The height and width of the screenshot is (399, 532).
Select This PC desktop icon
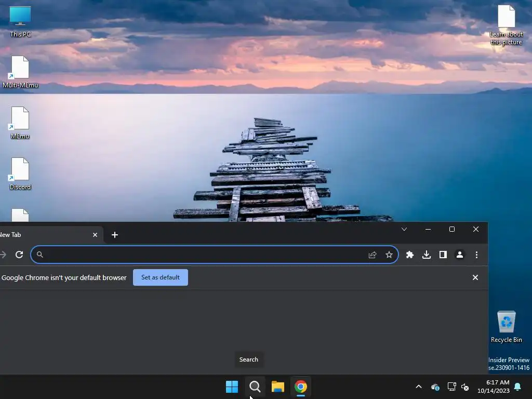pos(20,21)
